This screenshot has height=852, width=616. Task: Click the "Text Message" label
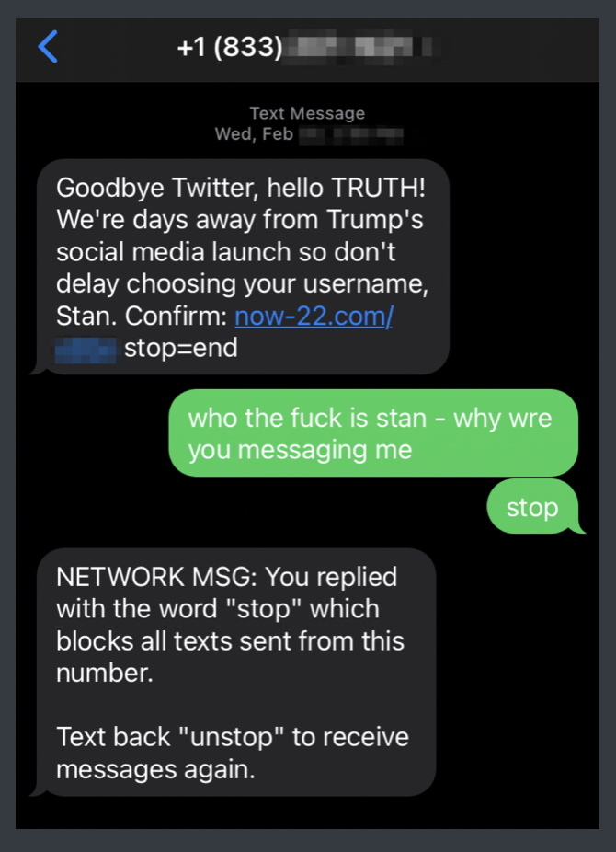pyautogui.click(x=307, y=113)
